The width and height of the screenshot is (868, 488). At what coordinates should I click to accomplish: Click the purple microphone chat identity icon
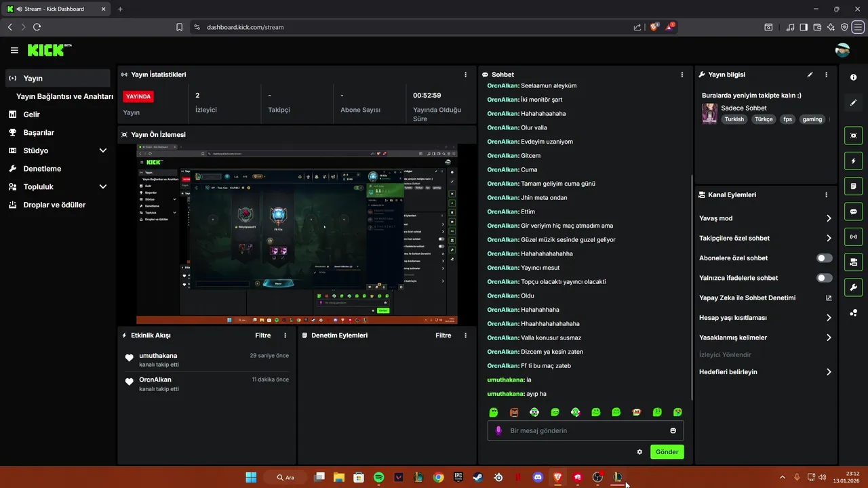pyautogui.click(x=498, y=430)
